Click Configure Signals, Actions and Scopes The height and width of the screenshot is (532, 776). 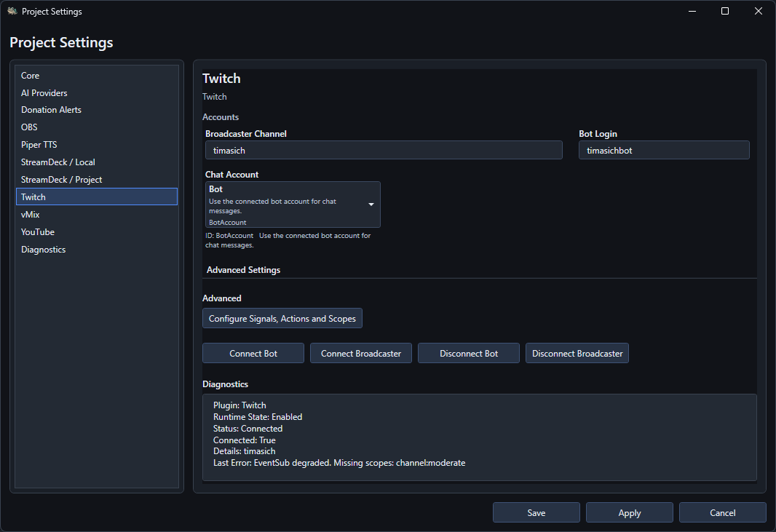pos(282,318)
